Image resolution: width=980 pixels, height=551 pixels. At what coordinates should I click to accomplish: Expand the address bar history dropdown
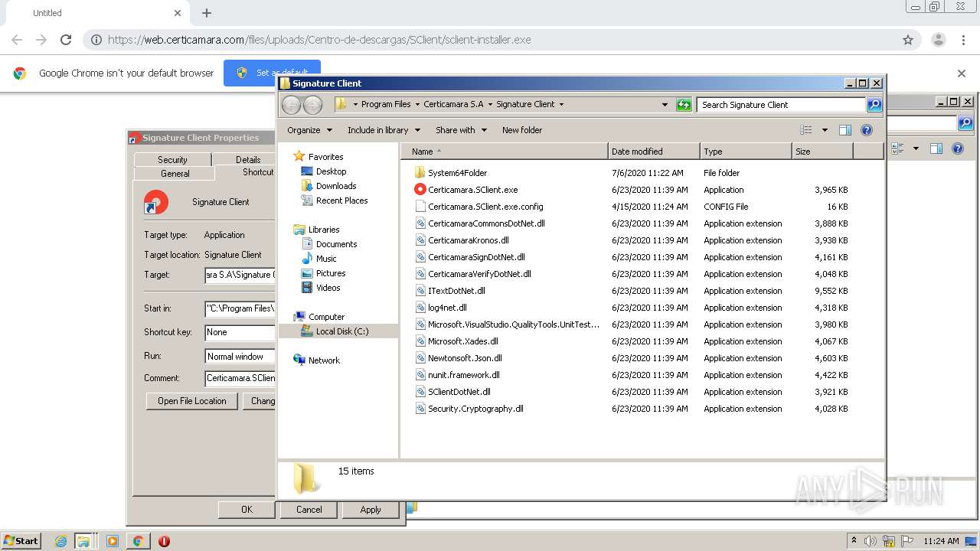click(665, 105)
